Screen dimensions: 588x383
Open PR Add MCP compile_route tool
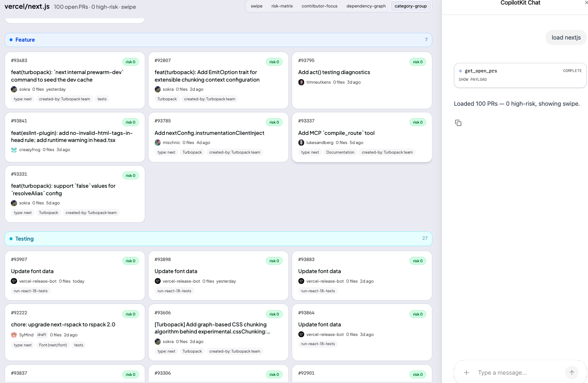coord(336,133)
